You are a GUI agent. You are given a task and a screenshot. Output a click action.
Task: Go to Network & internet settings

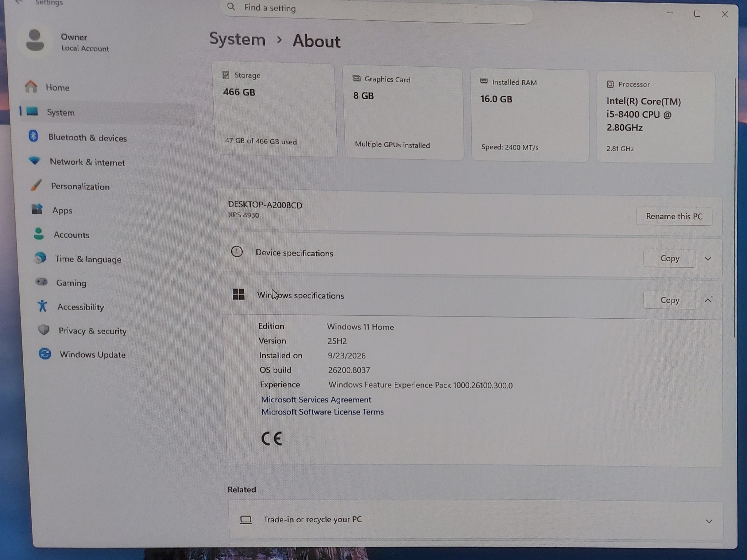click(88, 162)
